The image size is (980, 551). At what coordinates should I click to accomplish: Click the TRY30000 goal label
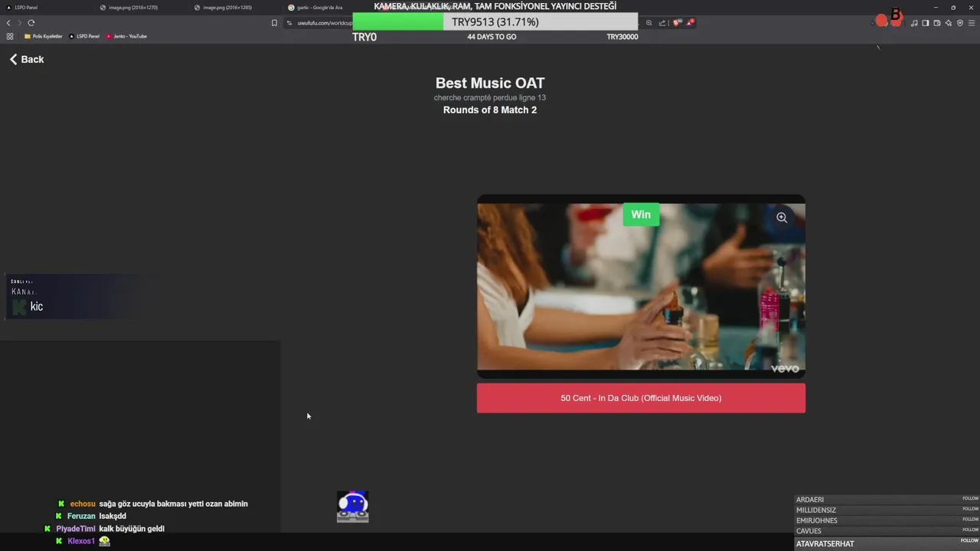pyautogui.click(x=622, y=37)
